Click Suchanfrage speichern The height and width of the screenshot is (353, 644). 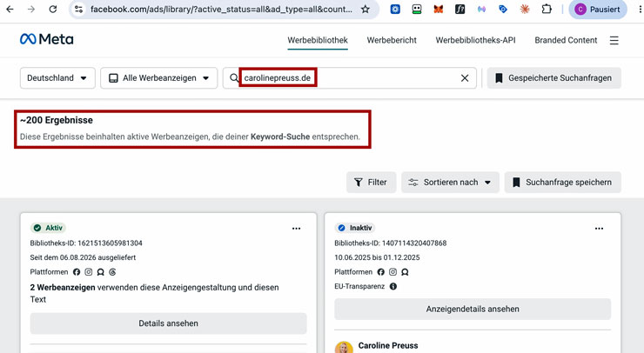pyautogui.click(x=563, y=183)
